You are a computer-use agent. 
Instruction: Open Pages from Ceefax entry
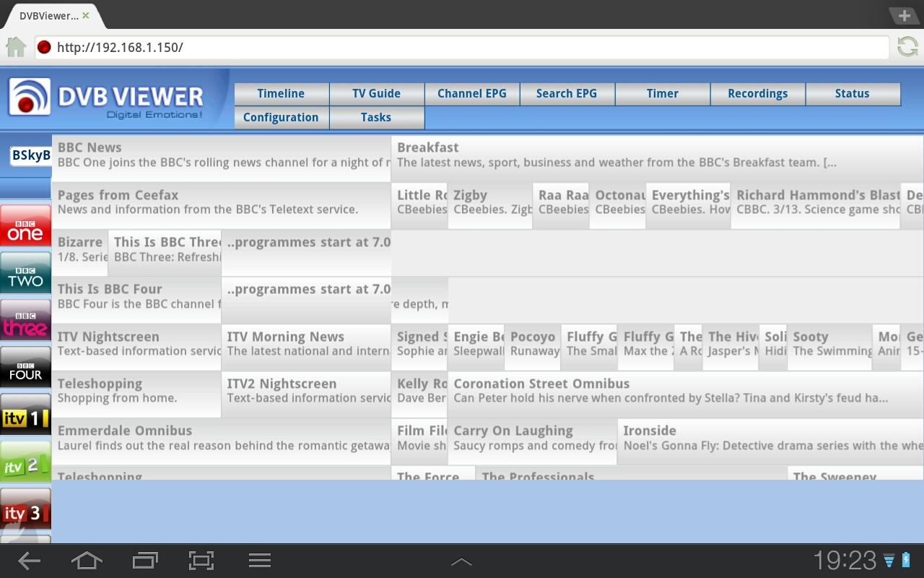tap(221, 205)
